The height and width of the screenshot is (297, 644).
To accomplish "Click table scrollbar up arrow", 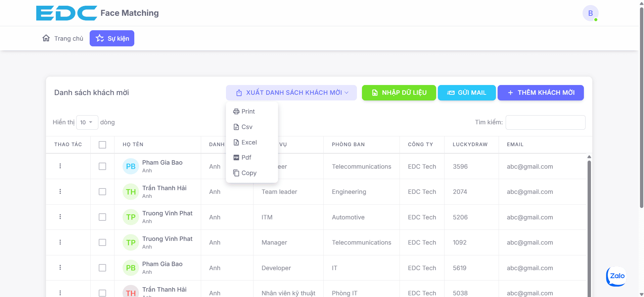I will coord(589,157).
